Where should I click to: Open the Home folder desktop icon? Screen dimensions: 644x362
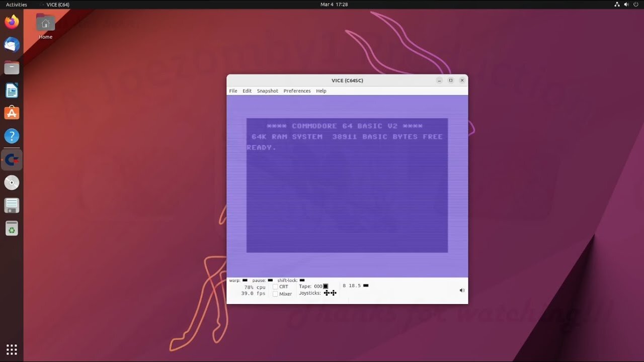pyautogui.click(x=45, y=27)
